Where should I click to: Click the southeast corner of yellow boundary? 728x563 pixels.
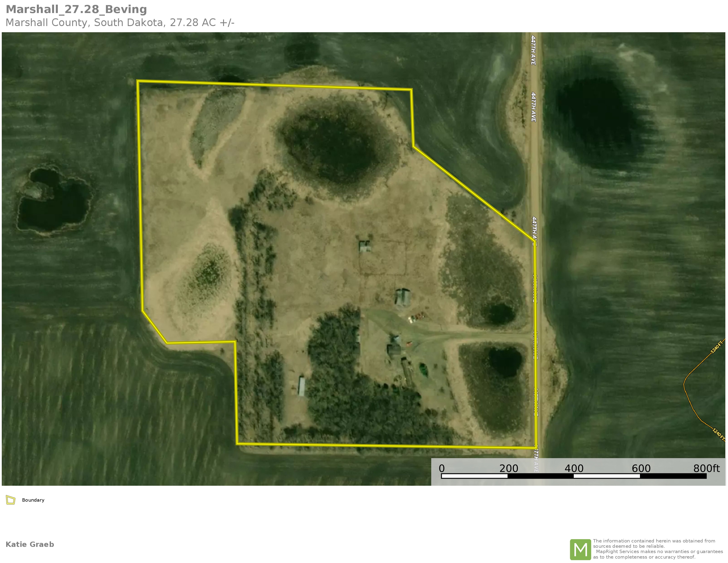[x=536, y=448]
